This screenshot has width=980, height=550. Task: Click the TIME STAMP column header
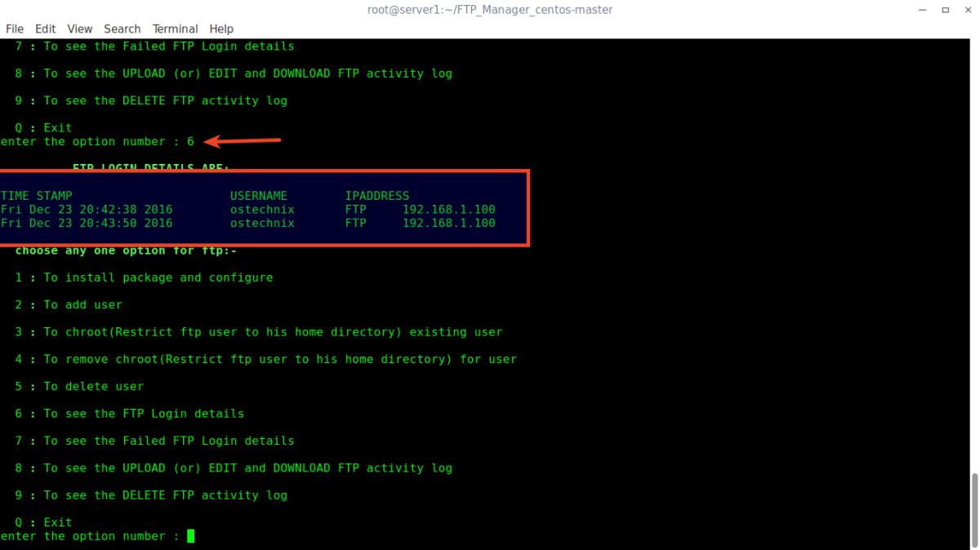(37, 196)
